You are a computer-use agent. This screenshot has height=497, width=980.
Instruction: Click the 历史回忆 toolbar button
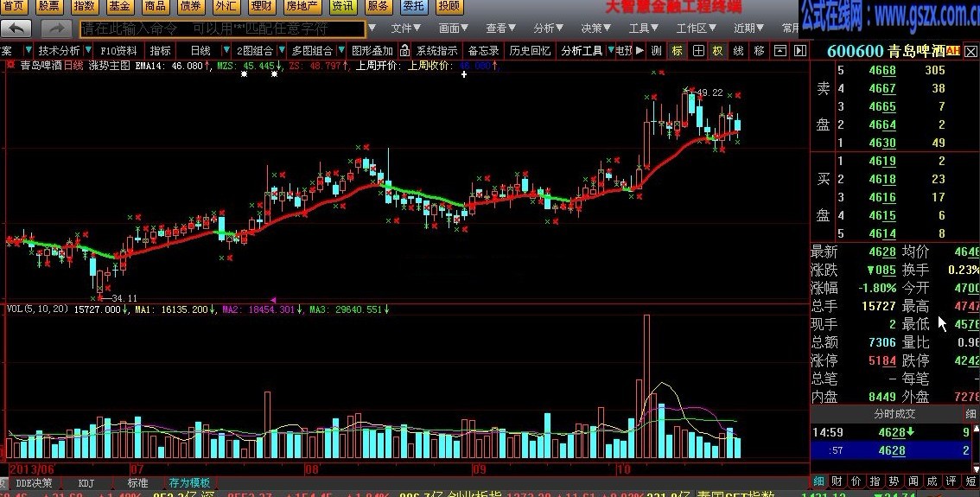pyautogui.click(x=530, y=51)
